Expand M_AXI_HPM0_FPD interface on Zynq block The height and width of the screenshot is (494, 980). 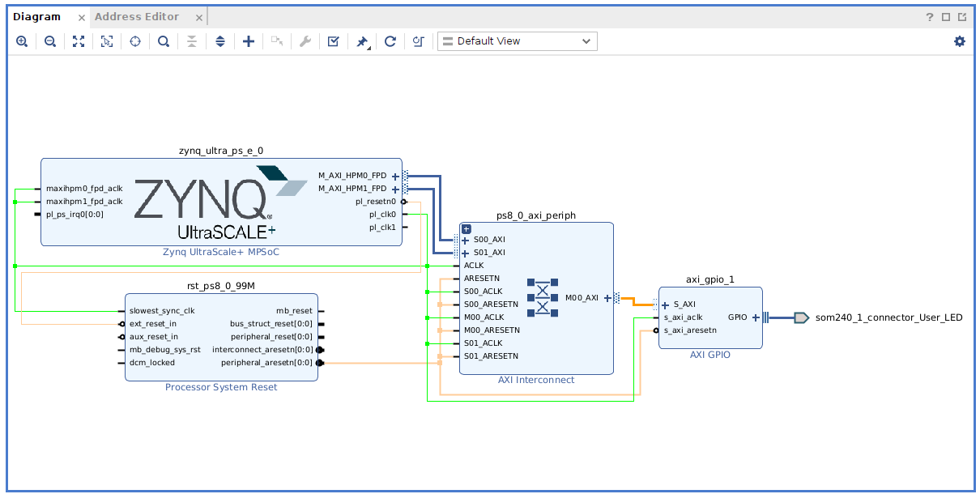tap(395, 176)
